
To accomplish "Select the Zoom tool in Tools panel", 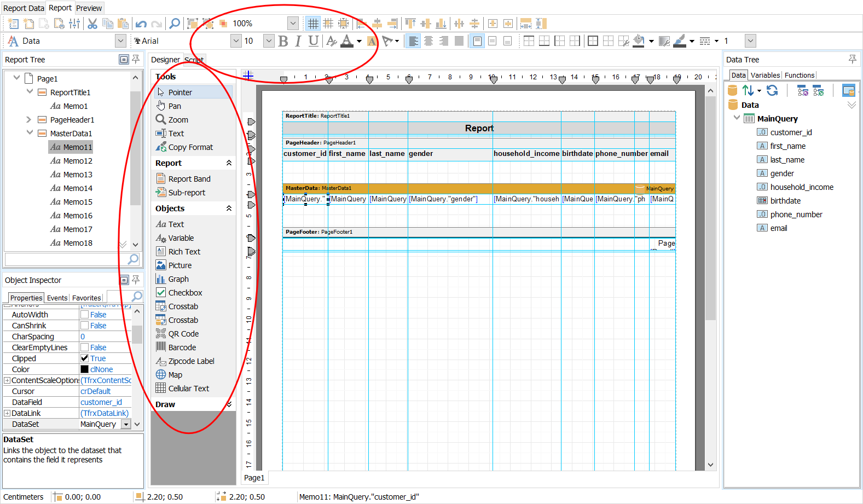I will tap(177, 120).
